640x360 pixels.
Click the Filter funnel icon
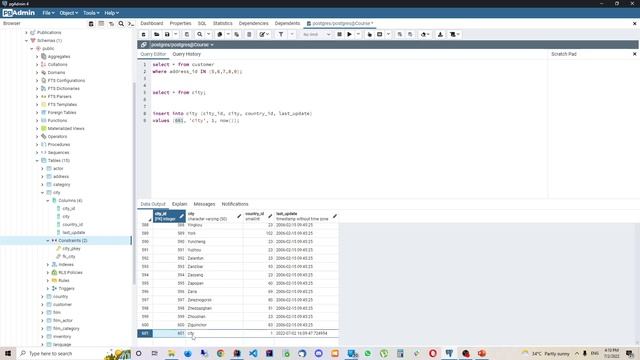pos(281,35)
